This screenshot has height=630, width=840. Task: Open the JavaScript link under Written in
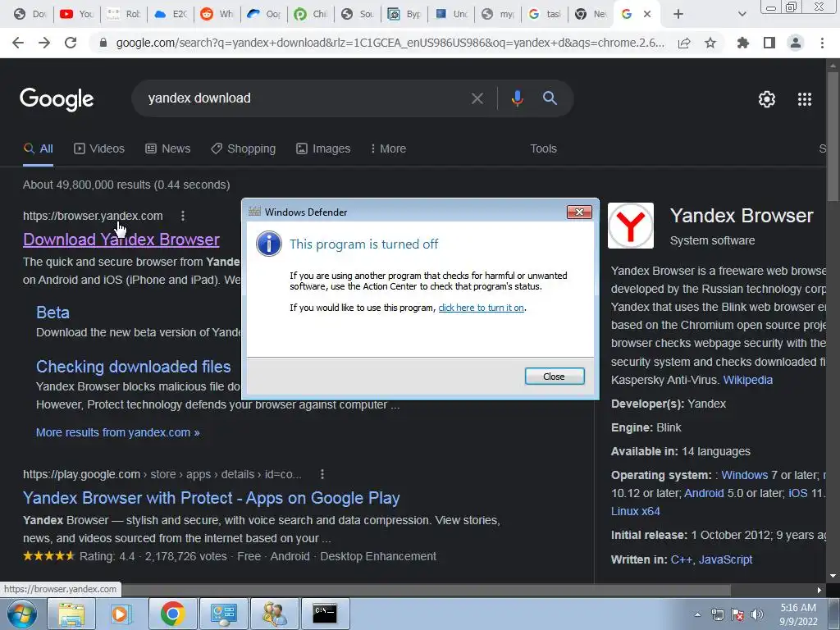pyautogui.click(x=725, y=559)
